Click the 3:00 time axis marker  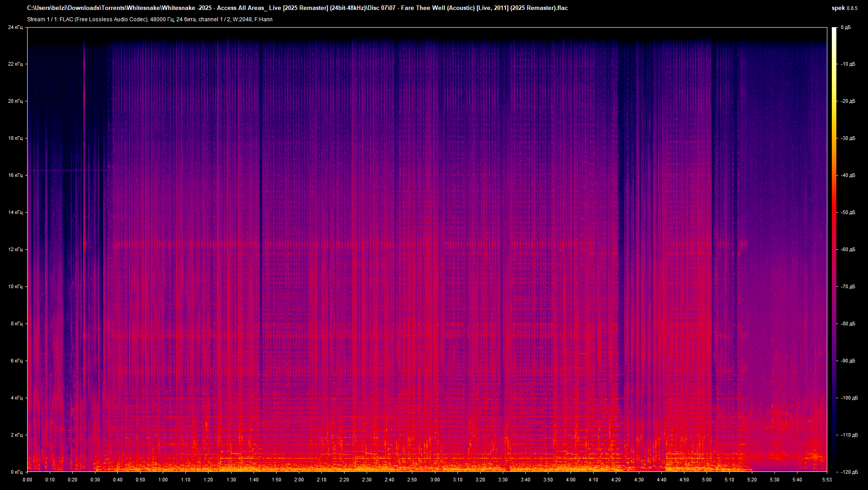pos(435,480)
